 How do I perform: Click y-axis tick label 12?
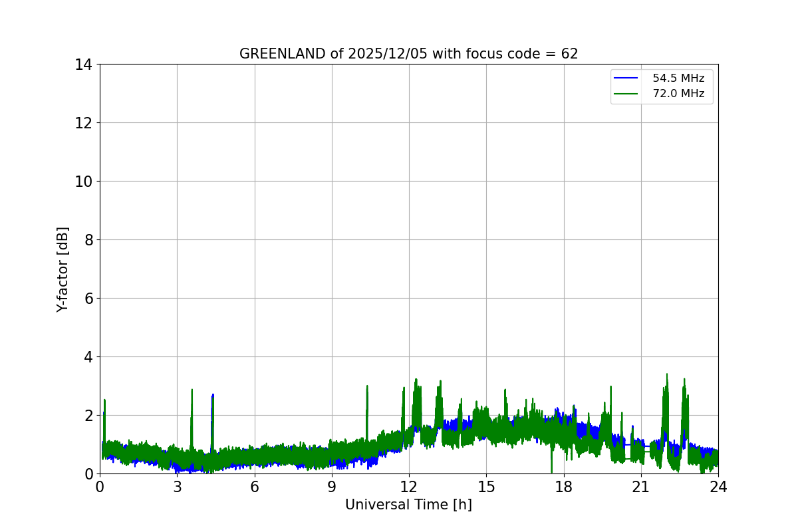pos(84,123)
